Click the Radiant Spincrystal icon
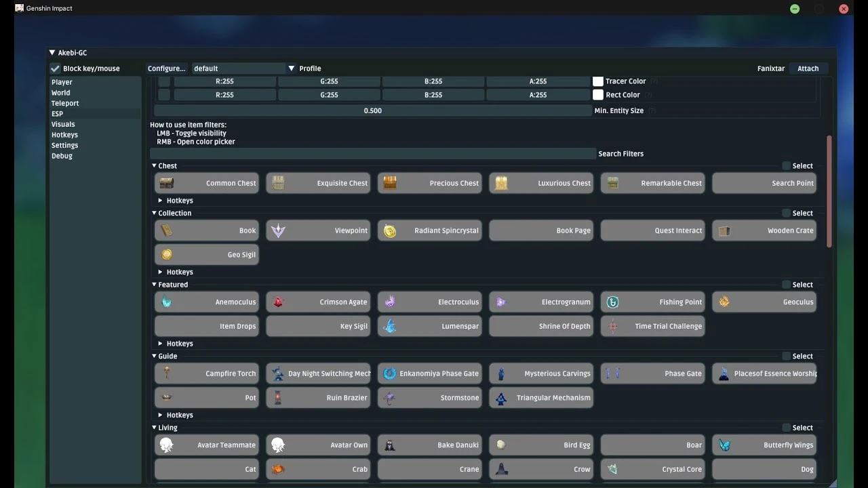Screen dimensions: 868x488 389,231
